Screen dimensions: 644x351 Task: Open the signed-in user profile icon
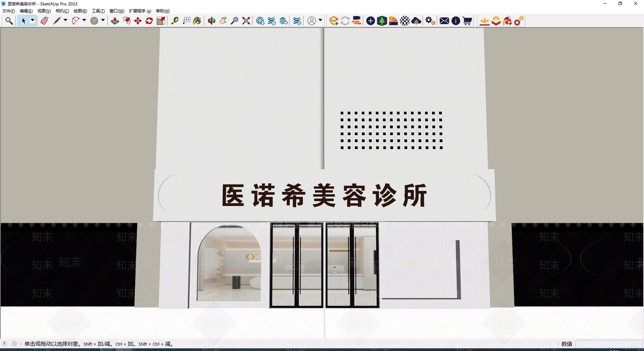pos(312,21)
